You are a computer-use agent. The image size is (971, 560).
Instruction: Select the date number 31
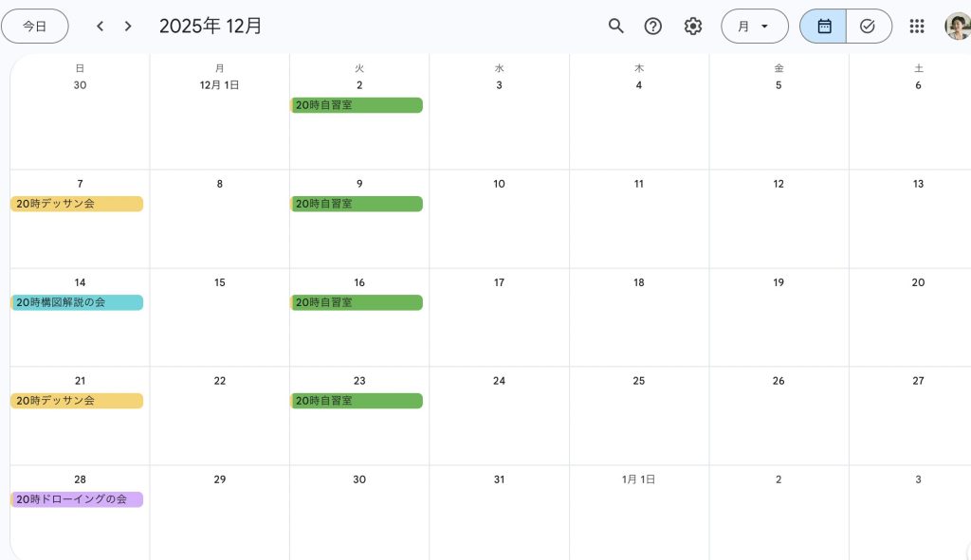(499, 479)
